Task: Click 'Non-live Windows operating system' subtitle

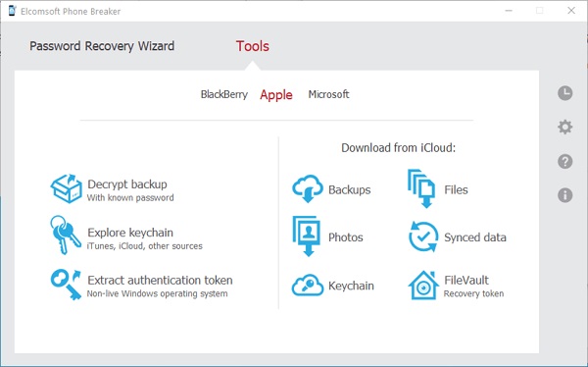Action: [157, 293]
